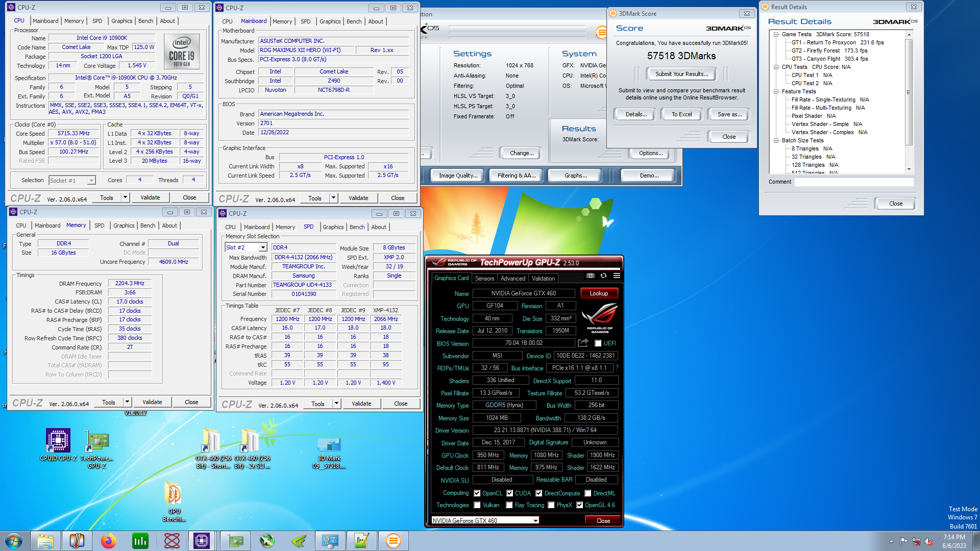Click the Save as... button
980x551 pixels.
pyautogui.click(x=729, y=114)
